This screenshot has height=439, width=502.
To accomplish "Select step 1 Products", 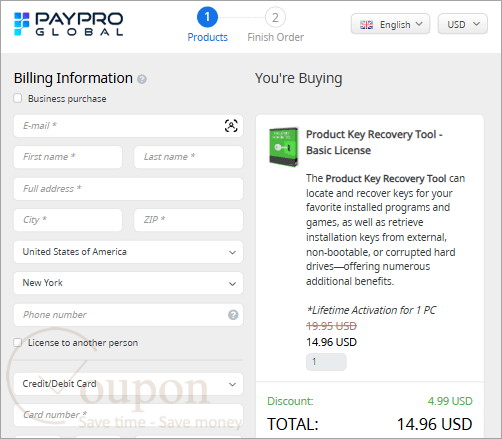I will pyautogui.click(x=207, y=25).
